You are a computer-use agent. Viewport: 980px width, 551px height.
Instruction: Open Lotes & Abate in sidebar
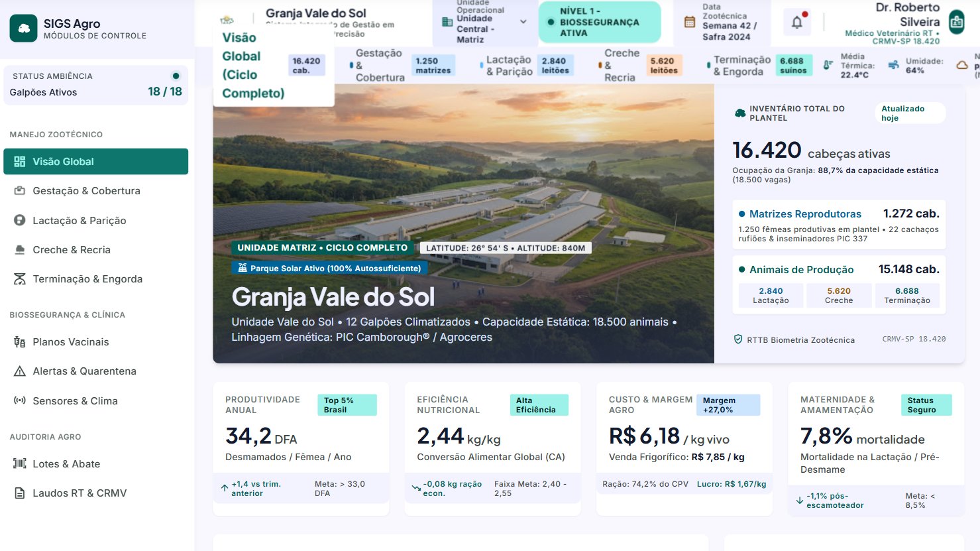point(95,463)
